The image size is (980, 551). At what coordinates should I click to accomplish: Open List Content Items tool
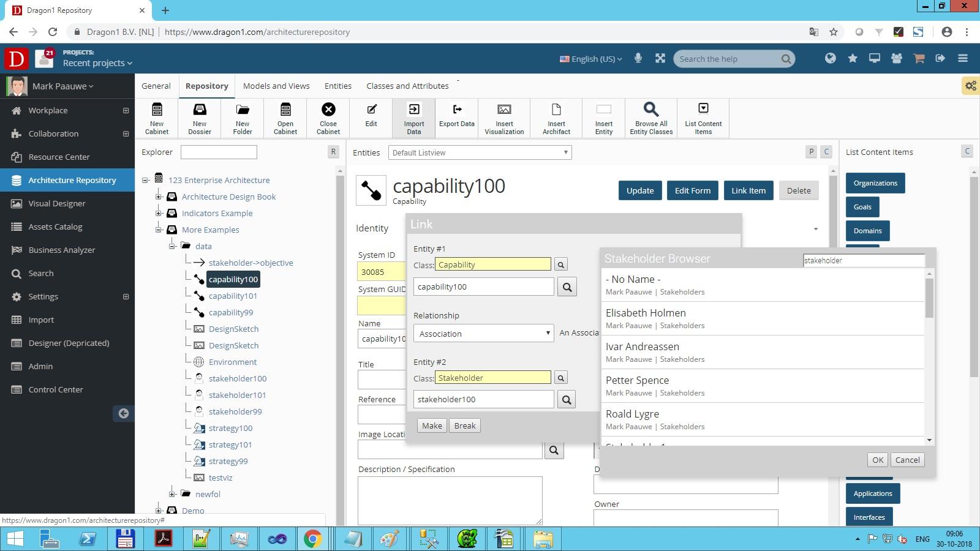(703, 118)
